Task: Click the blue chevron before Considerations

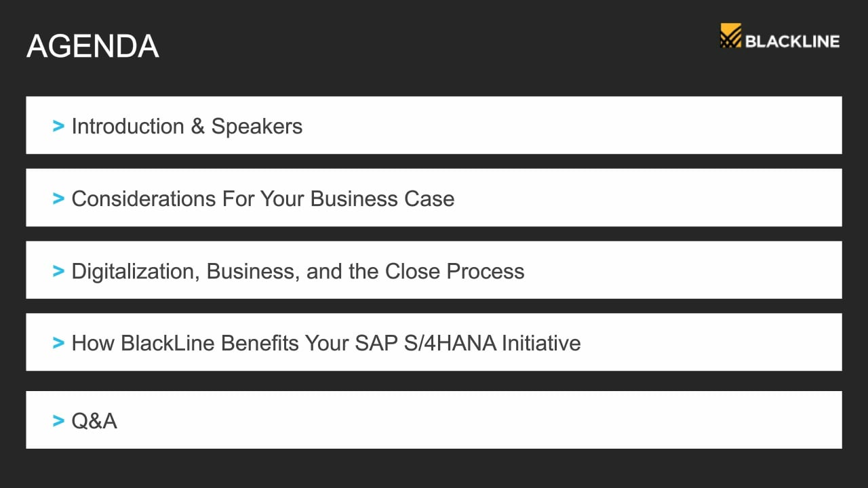Action: [58, 199]
